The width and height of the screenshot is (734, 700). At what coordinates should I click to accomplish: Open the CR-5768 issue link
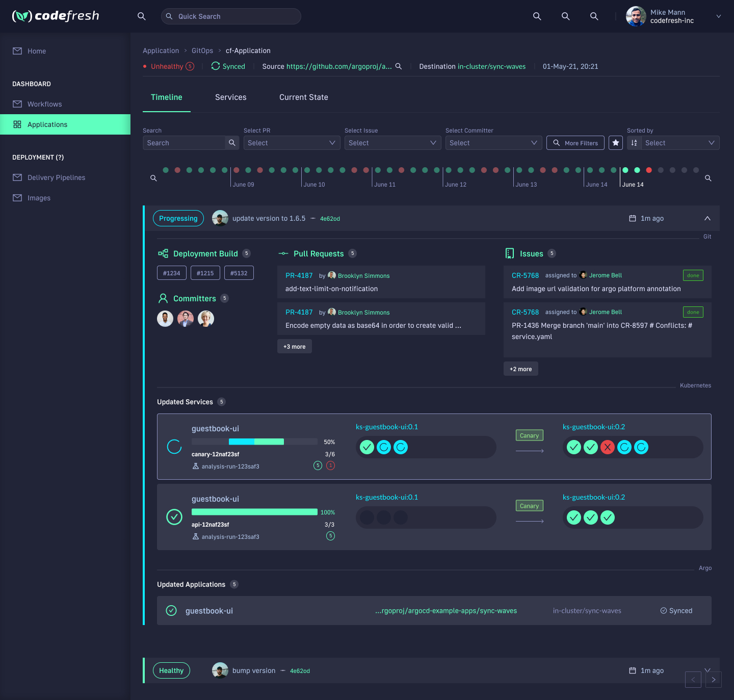click(525, 275)
